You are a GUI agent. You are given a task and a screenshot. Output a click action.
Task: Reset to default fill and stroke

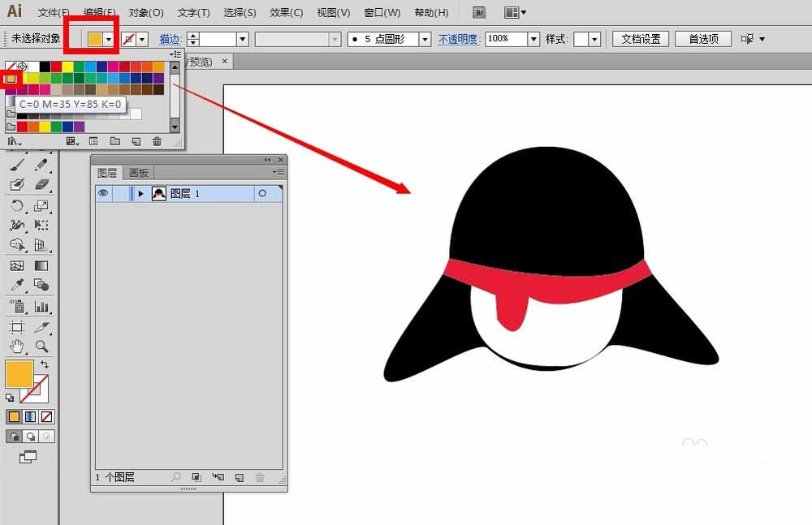point(10,398)
